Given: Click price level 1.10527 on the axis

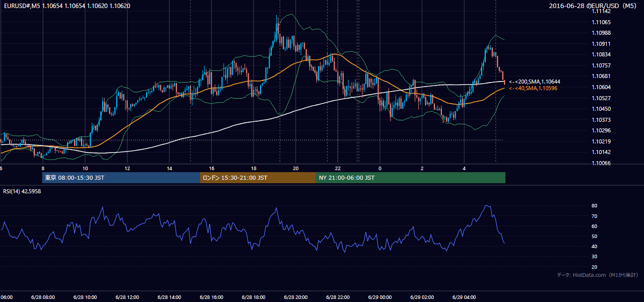Looking at the screenshot, I should (602, 98).
